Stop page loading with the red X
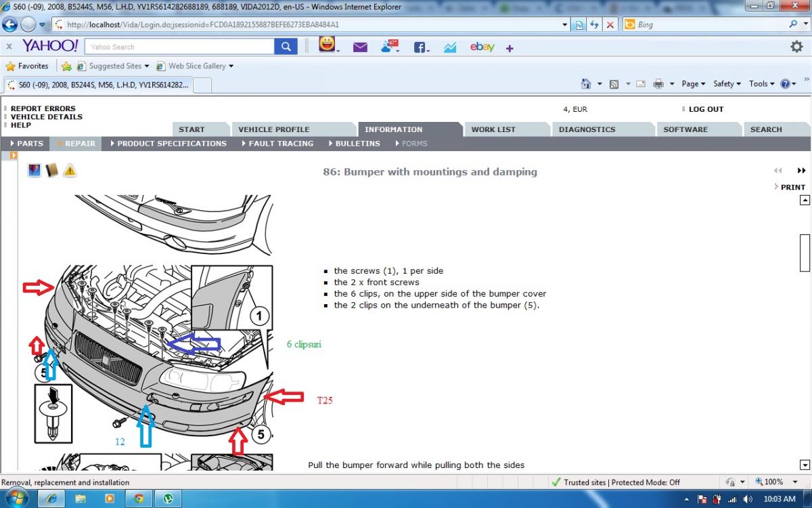 610,25
